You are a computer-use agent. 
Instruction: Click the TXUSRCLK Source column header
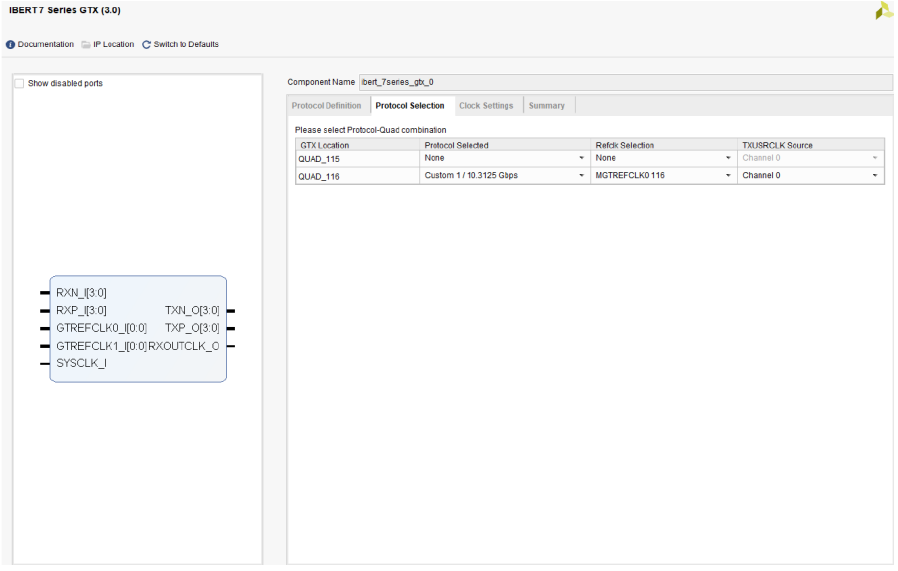811,145
